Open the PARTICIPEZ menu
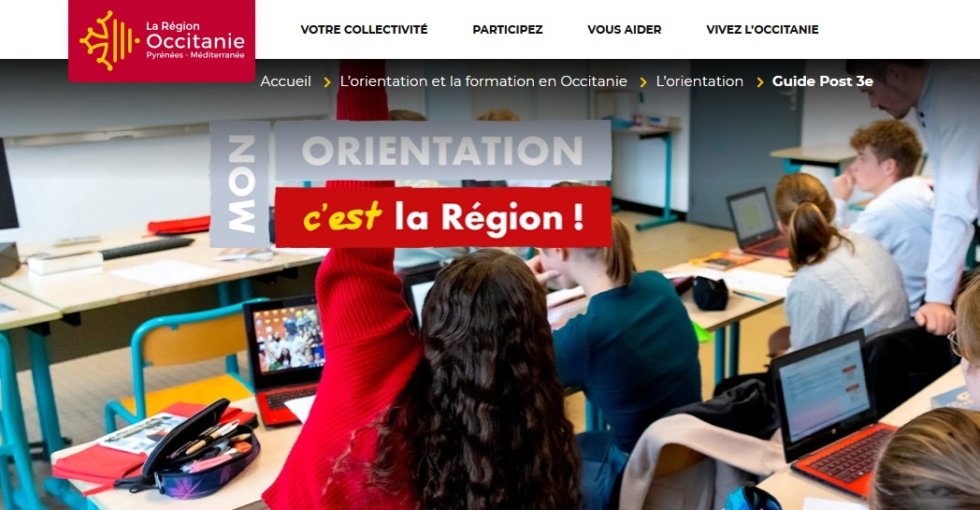The height and width of the screenshot is (510, 980). tap(508, 29)
